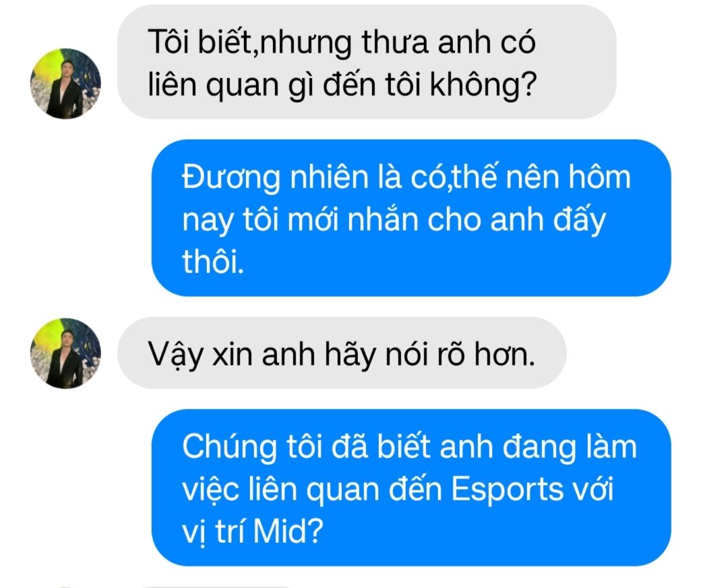Click the word "Mid?" in the last blue message
The width and height of the screenshot is (728, 588).
[x=288, y=531]
